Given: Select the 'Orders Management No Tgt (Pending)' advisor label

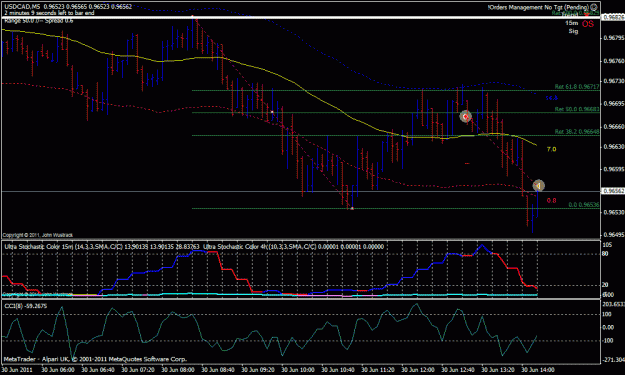Looking at the screenshot, I should coord(538,7).
